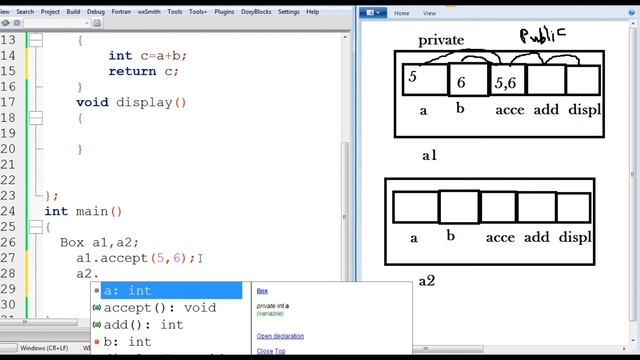Screen dimensions: 640x360
Task: Click the 'Open declaration' link
Action: (x=280, y=336)
